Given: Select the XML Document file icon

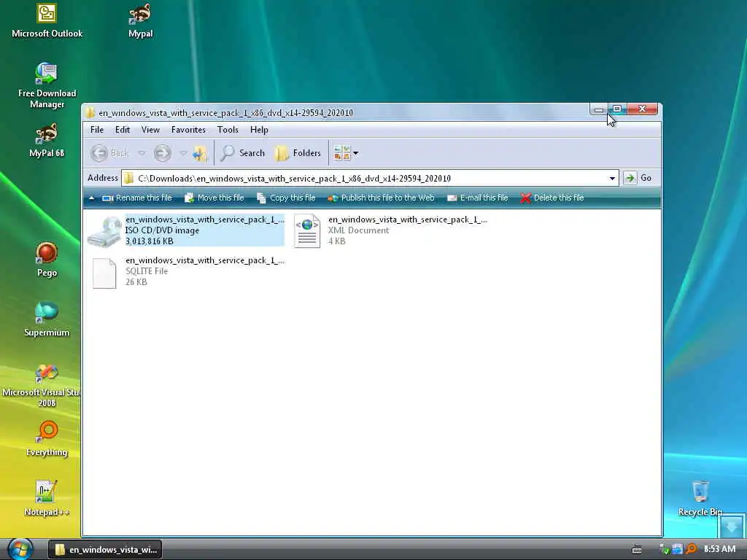Looking at the screenshot, I should pyautogui.click(x=307, y=231).
